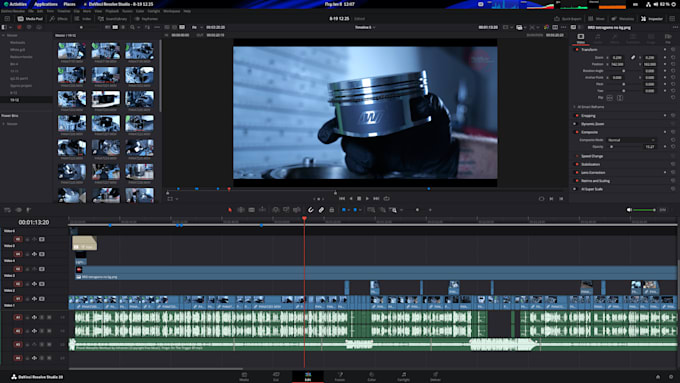Screen dimensions: 680x383
Task: Toggle the Loop playback button
Action: pos(386,199)
